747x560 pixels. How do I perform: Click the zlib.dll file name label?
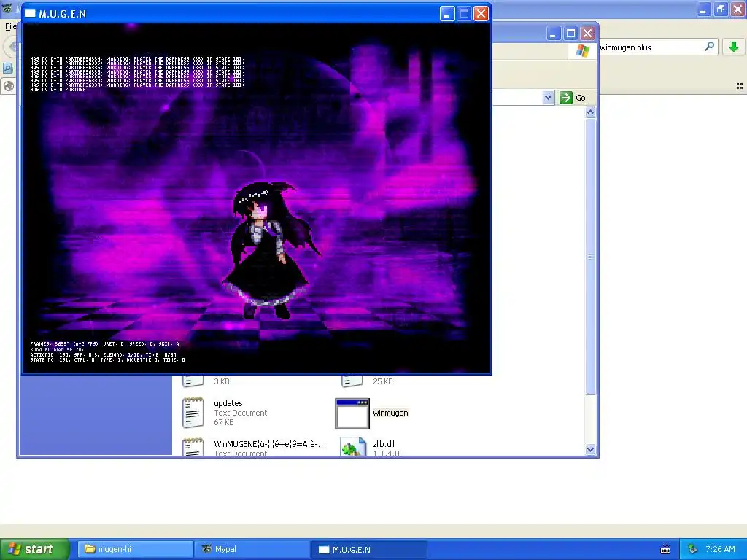point(384,444)
